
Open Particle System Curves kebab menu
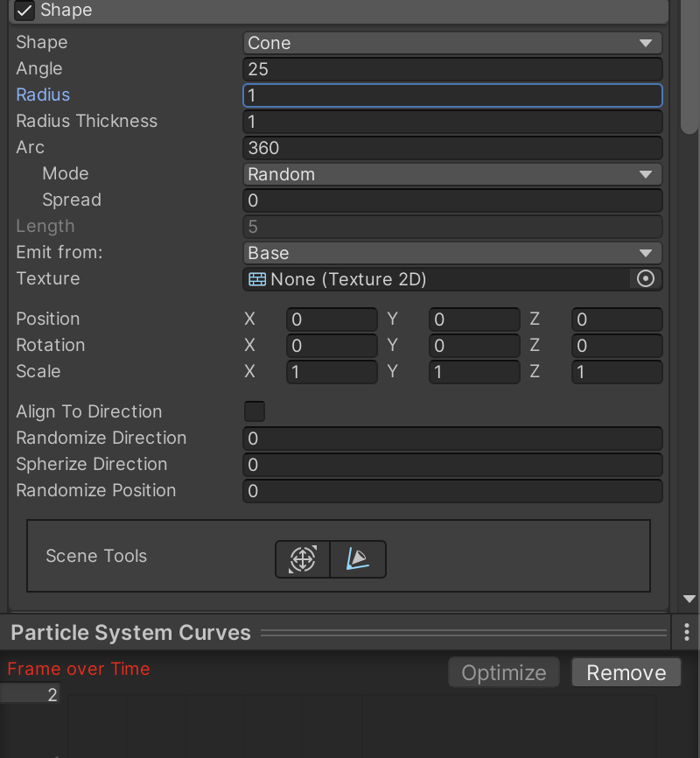(x=687, y=632)
